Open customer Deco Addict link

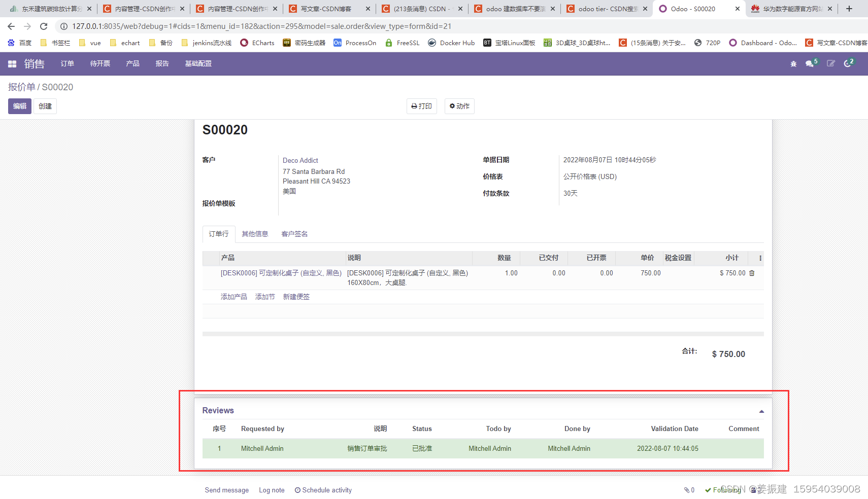pos(301,160)
